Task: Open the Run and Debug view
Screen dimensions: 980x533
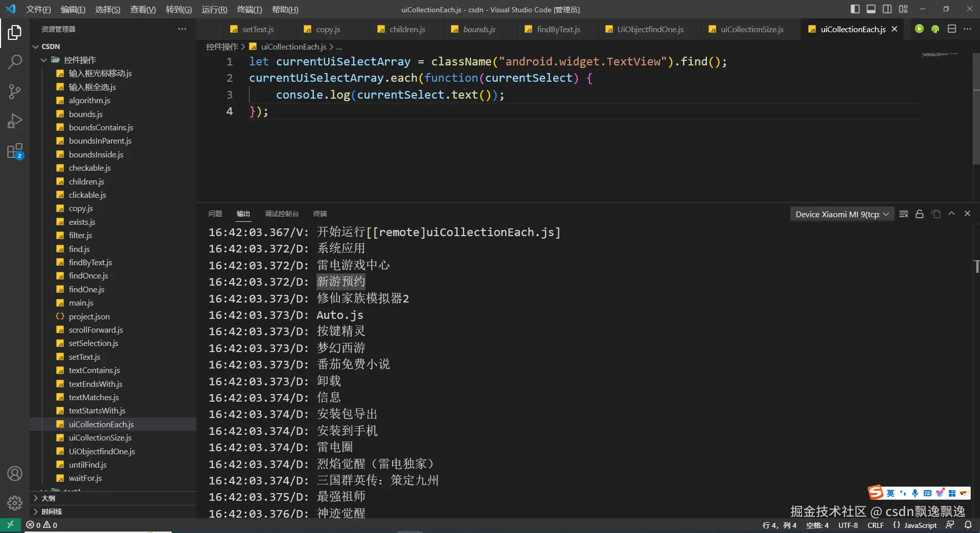Action: (15, 121)
